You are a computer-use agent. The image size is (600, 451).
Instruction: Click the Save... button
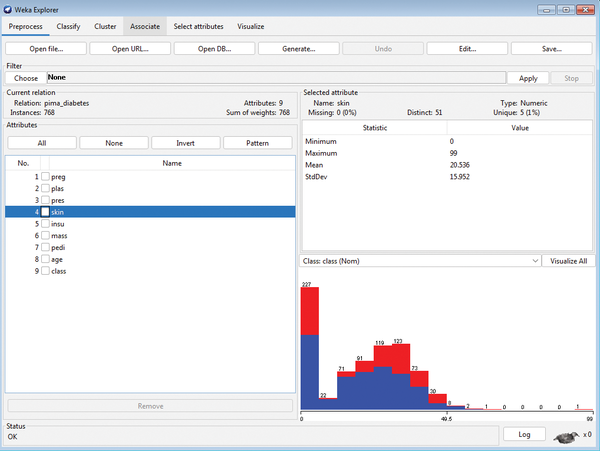(552, 49)
